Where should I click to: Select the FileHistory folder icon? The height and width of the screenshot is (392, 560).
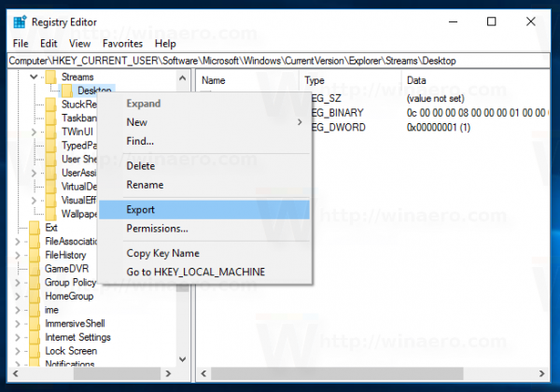pos(35,254)
